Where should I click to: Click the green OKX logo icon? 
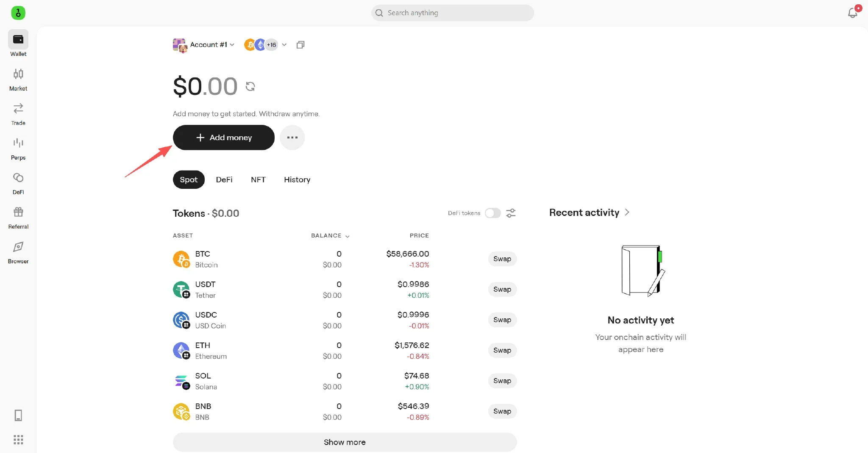coord(18,13)
